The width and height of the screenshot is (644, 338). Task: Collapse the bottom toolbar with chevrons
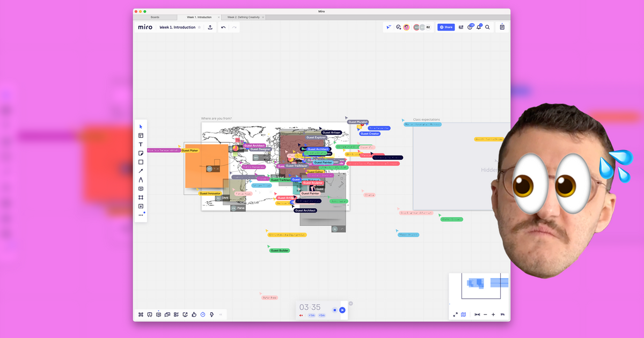tap(221, 314)
